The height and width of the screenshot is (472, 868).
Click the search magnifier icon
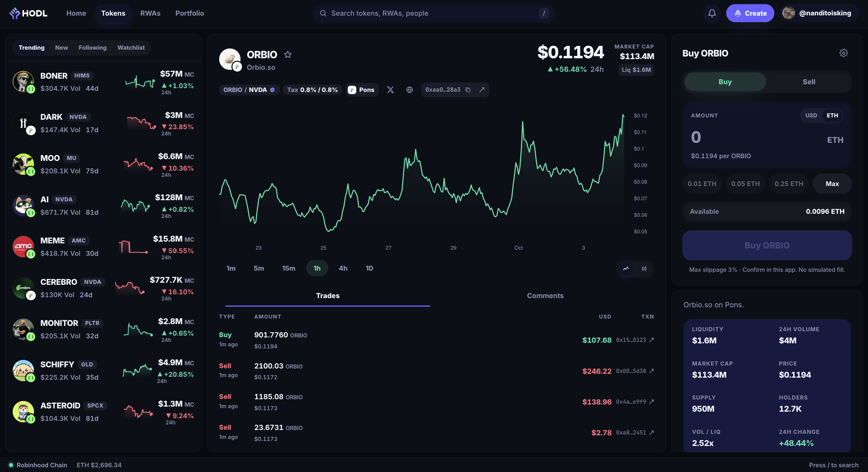tap(323, 13)
